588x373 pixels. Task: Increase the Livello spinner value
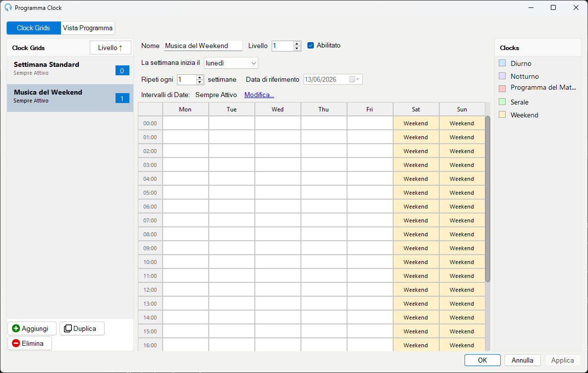[296, 44]
